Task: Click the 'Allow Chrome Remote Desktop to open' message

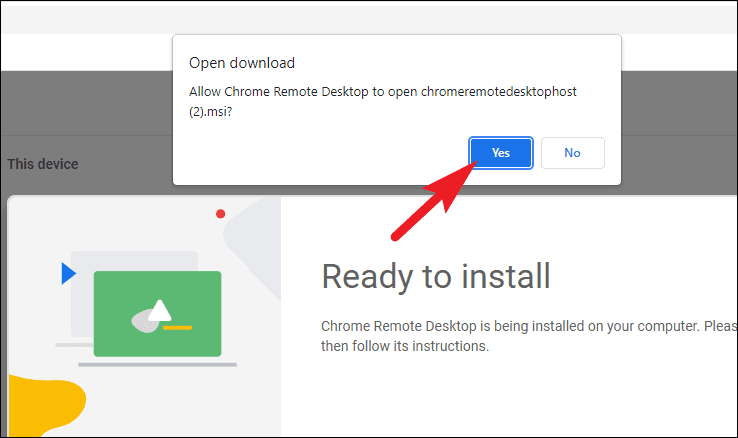Action: tap(383, 102)
